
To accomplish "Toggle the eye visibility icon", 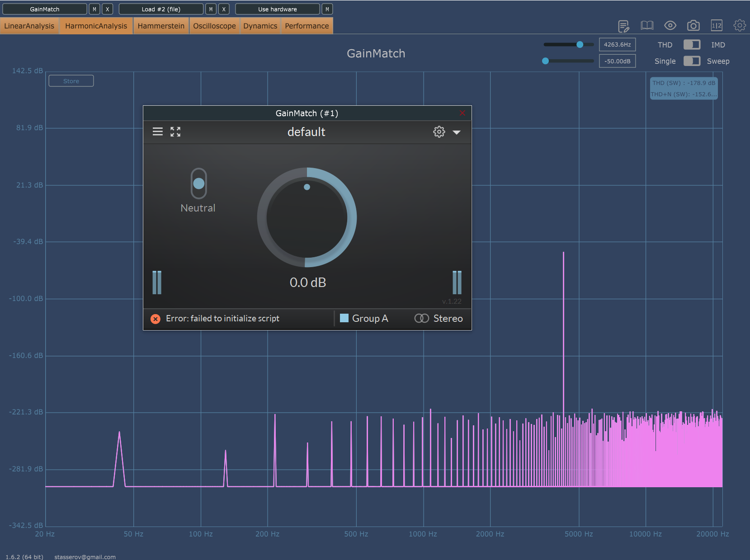I will pyautogui.click(x=670, y=25).
